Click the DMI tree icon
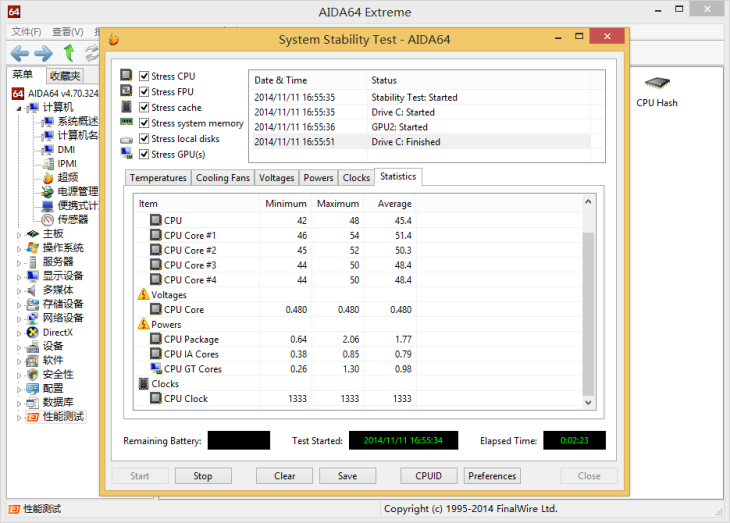 pyautogui.click(x=47, y=149)
